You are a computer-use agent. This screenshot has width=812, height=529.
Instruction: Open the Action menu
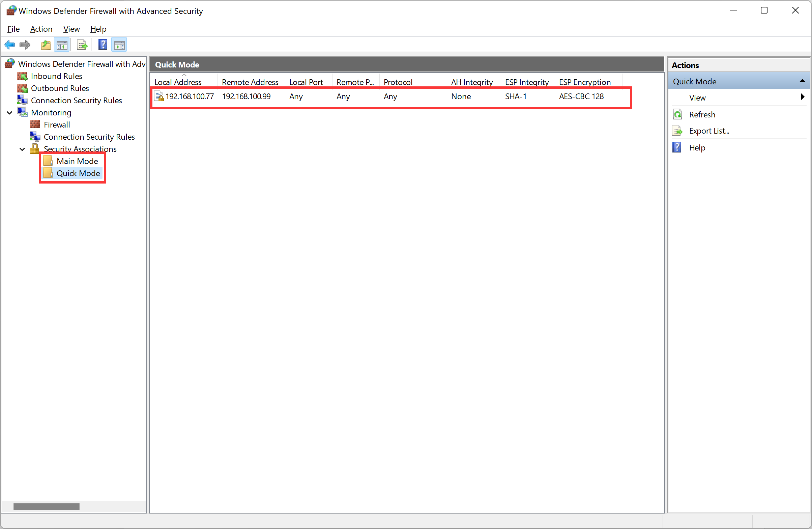click(41, 29)
